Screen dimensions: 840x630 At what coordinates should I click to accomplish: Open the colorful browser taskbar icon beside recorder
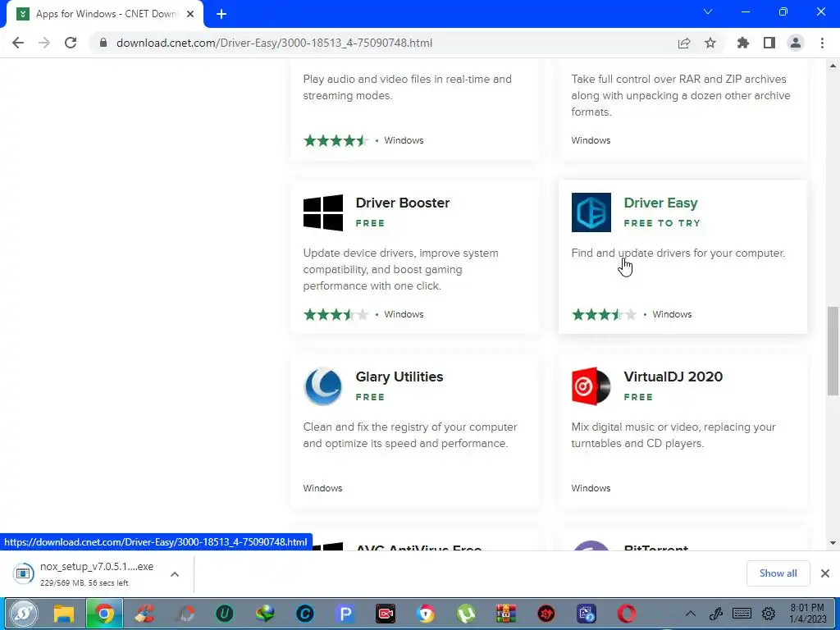point(426,614)
